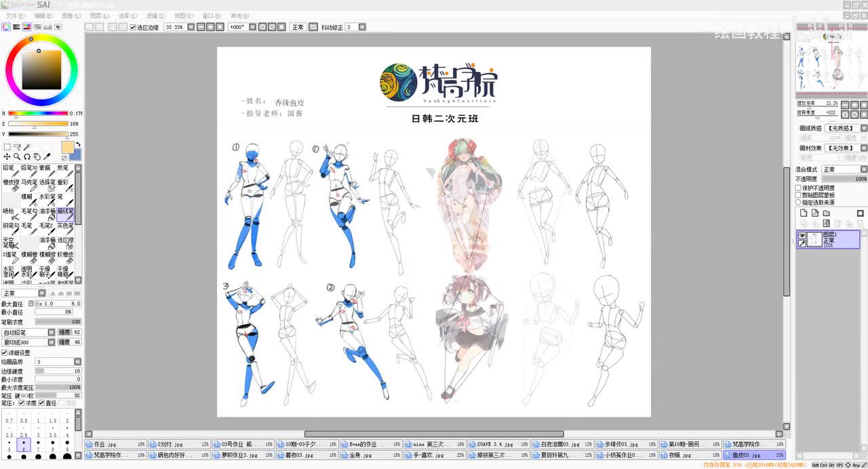Image resolution: width=868 pixels, height=469 pixels.
Task: Click the clear layer icon
Action: [827, 224]
